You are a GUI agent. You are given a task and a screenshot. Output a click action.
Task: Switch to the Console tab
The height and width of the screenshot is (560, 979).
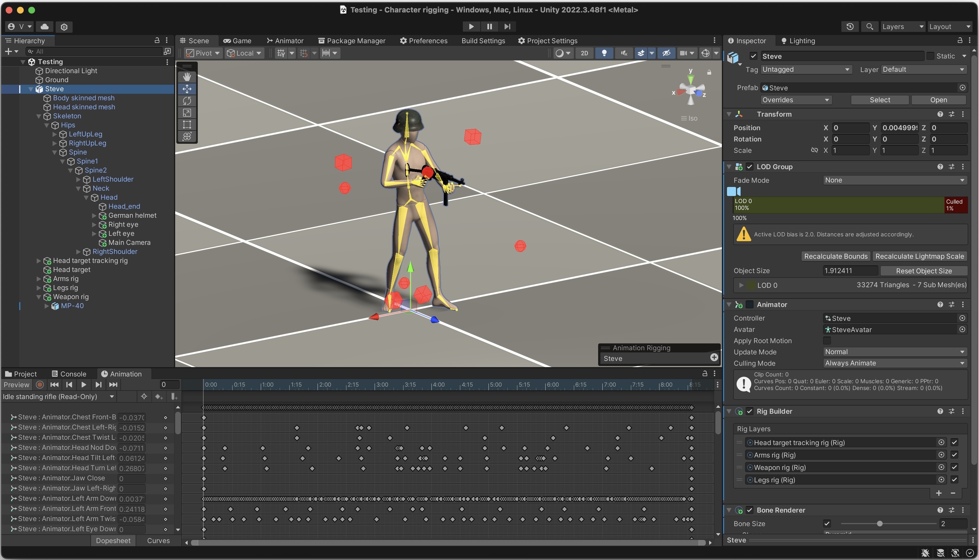[69, 374]
